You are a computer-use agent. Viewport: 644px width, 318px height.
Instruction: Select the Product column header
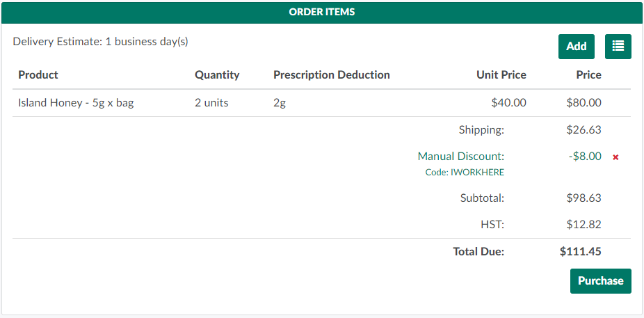click(38, 74)
